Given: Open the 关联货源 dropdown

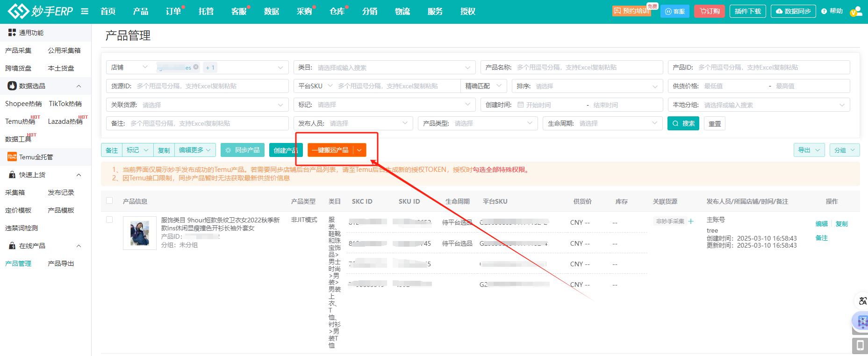Looking at the screenshot, I should [197, 105].
